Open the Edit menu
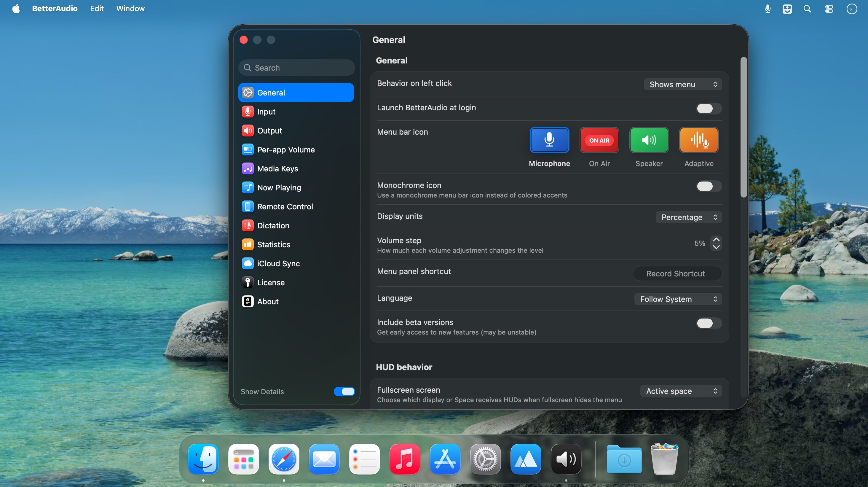 (97, 8)
